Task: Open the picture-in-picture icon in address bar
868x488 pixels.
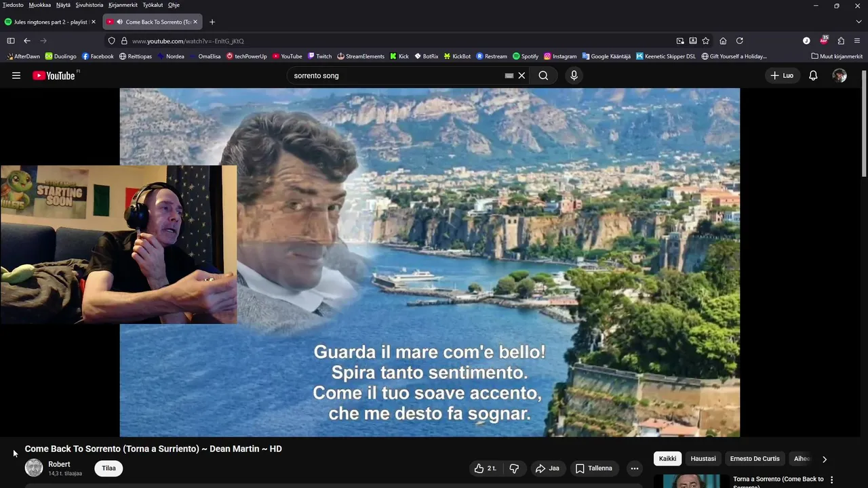Action: click(680, 41)
